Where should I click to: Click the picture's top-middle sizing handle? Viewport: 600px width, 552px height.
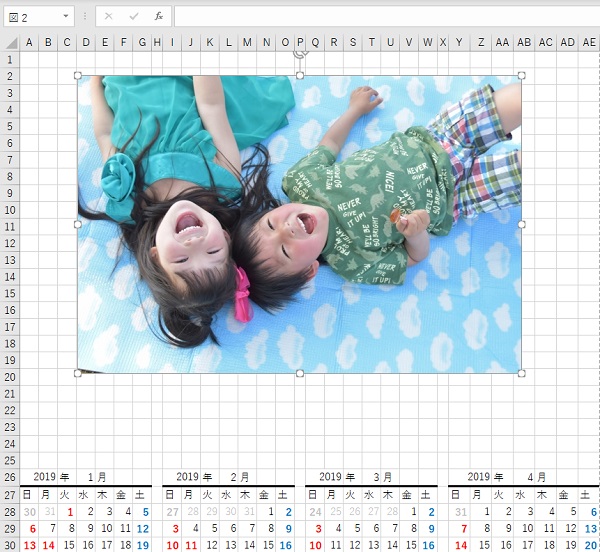pyautogui.click(x=300, y=76)
